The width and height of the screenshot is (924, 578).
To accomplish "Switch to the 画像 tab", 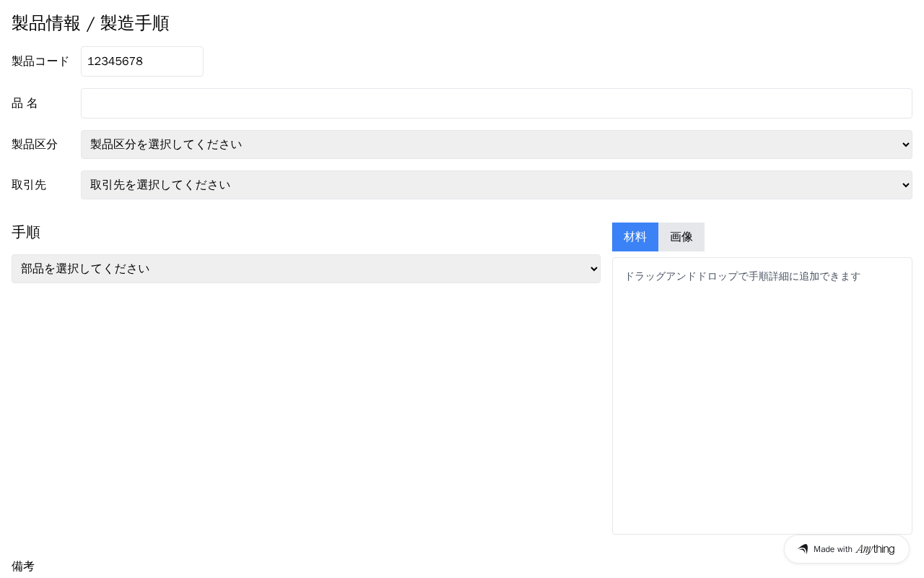I will [x=681, y=237].
